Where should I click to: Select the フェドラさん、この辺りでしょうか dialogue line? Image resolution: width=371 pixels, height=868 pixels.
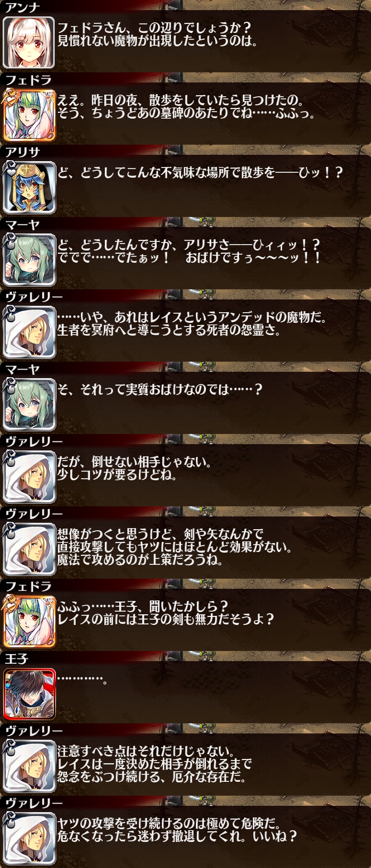point(154,28)
